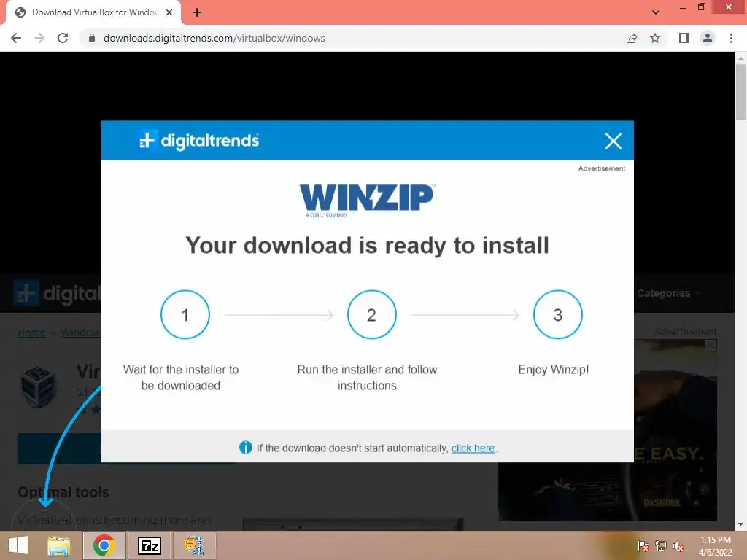Select the Download VirtualBox for Windows tab

click(x=93, y=12)
